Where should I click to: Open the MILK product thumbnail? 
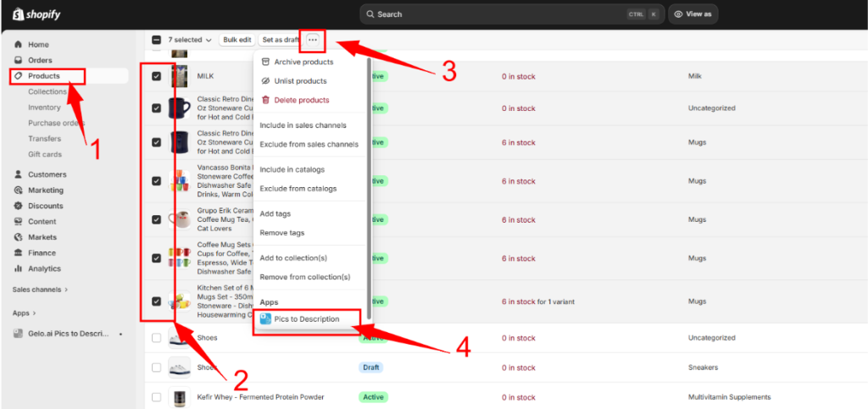tap(179, 76)
